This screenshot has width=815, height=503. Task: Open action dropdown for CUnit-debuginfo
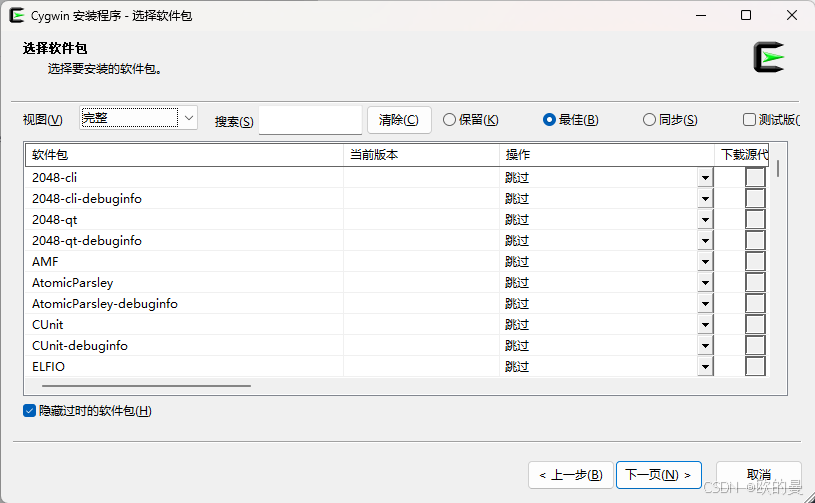(x=705, y=346)
